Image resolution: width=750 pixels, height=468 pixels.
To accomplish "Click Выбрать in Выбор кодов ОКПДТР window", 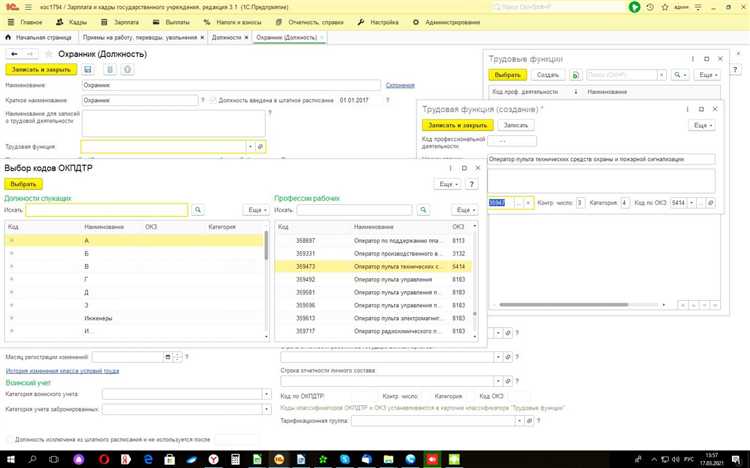I will click(23, 184).
